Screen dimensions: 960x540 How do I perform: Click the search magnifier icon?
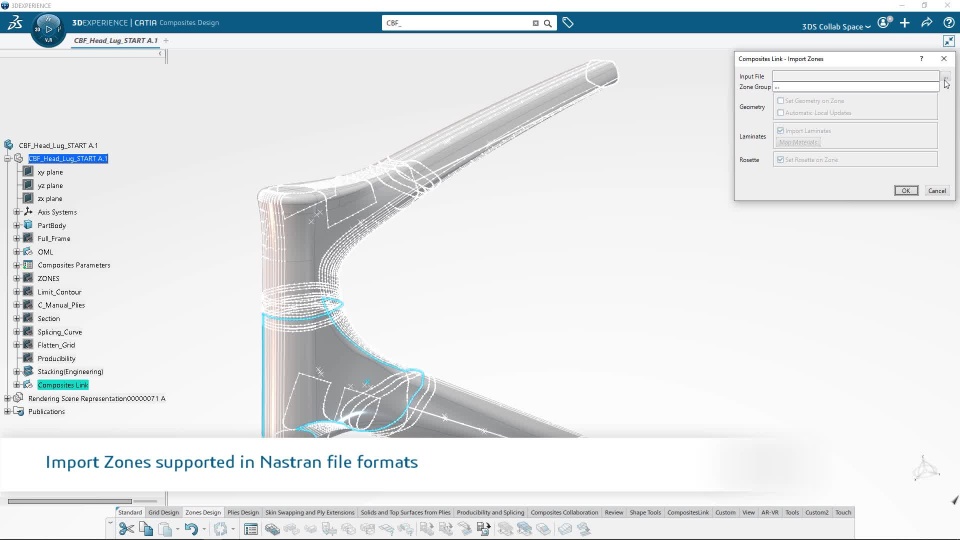pyautogui.click(x=548, y=23)
